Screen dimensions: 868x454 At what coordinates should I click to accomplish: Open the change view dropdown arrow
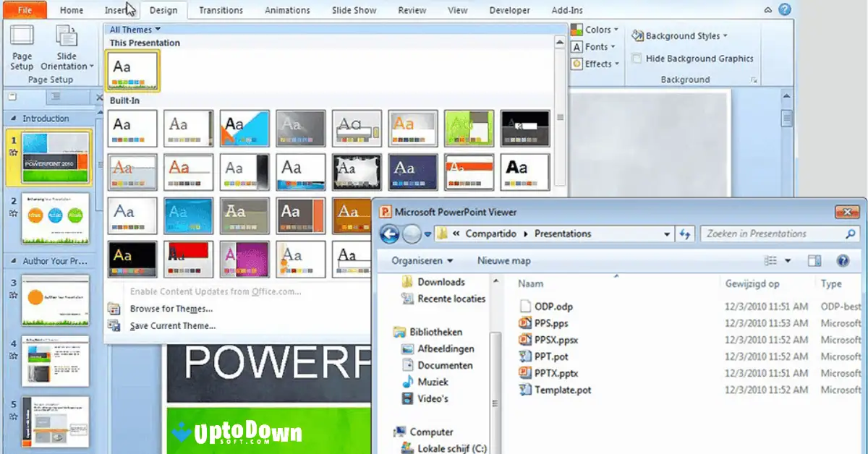pos(788,260)
